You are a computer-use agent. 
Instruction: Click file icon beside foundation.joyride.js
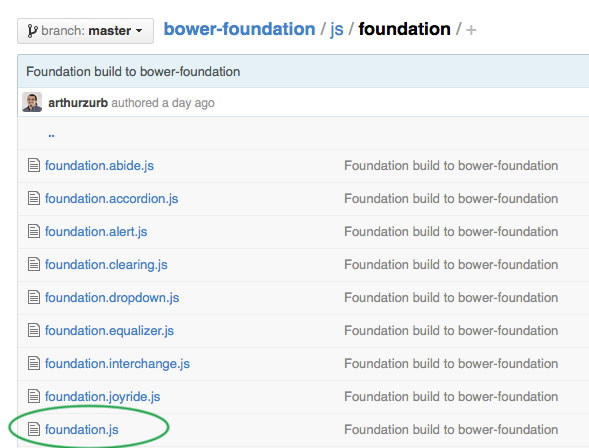tap(34, 397)
